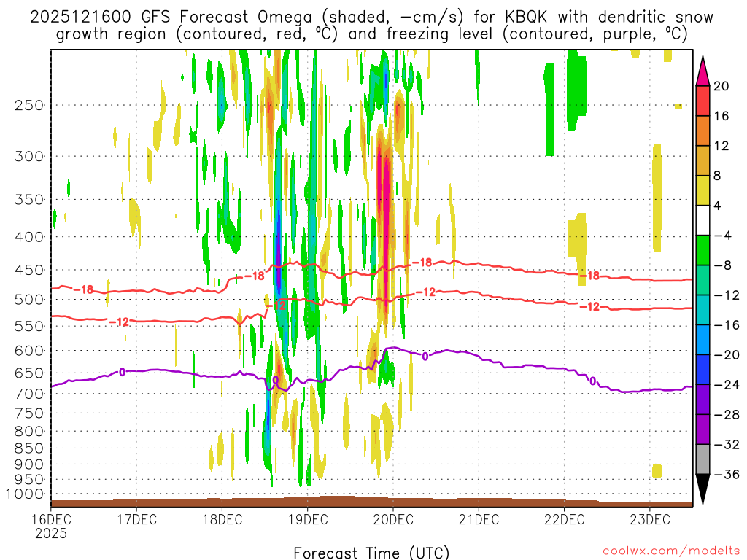The height and width of the screenshot is (560, 747).
Task: Click the Forecast Time (UTC) axis title
Action: point(371,553)
